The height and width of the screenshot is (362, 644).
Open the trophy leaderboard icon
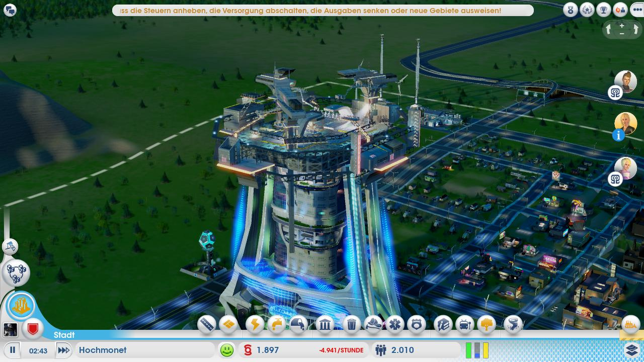pos(604,10)
